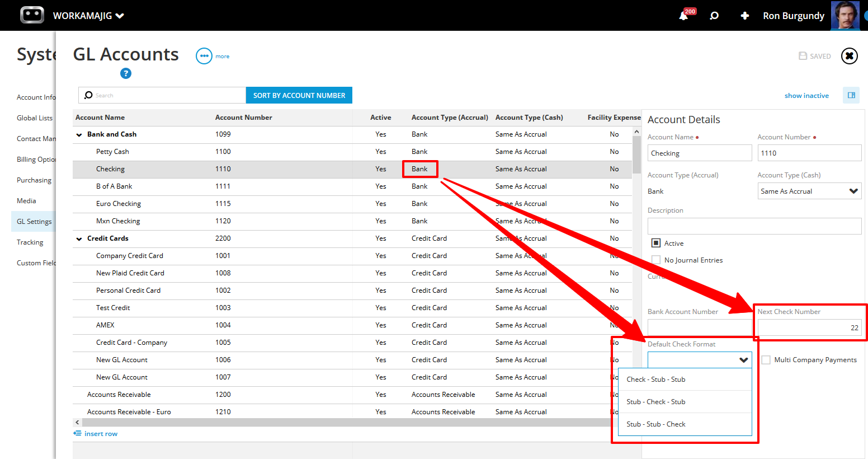Click the Description field
This screenshot has width=868, height=459.
(754, 226)
